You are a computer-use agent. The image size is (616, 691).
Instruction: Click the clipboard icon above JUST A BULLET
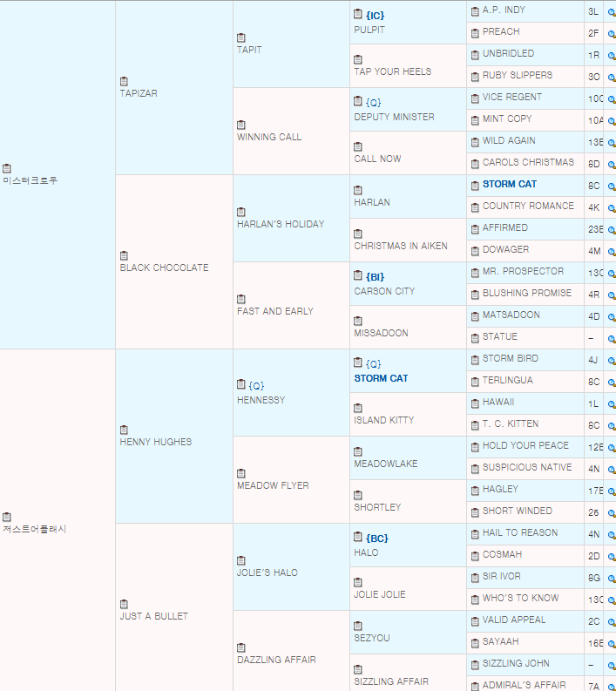pyautogui.click(x=124, y=604)
